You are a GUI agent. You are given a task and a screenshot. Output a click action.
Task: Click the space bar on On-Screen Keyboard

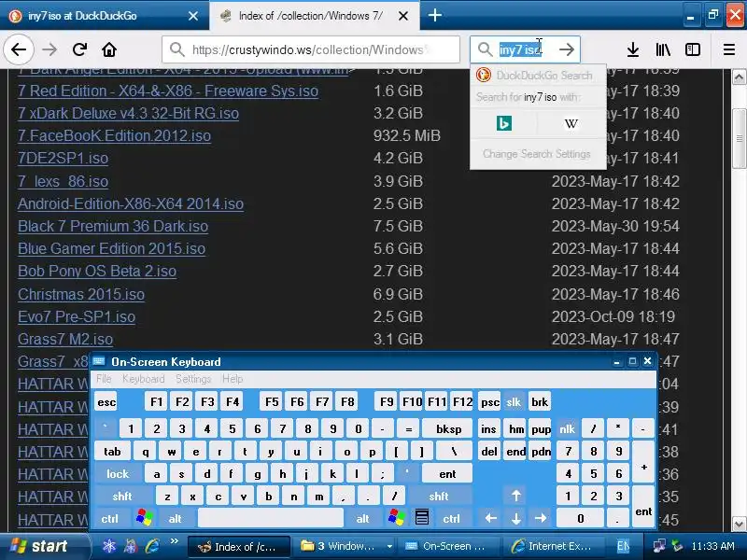click(x=271, y=519)
